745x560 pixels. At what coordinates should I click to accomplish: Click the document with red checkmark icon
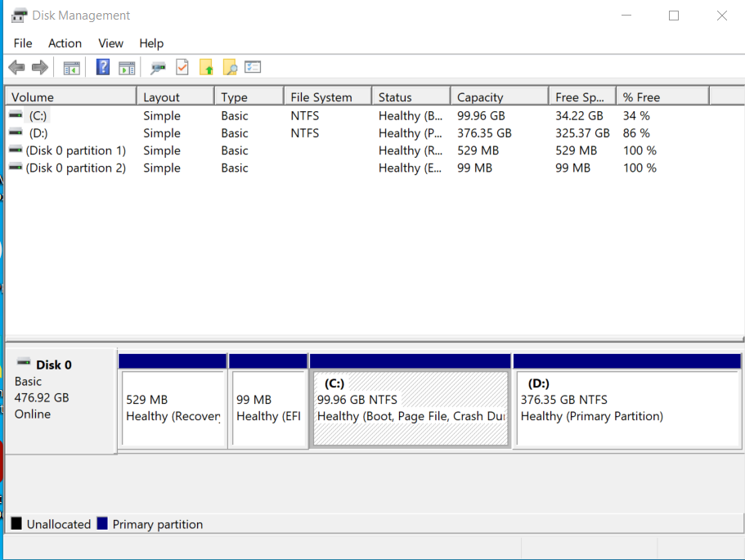pos(182,68)
